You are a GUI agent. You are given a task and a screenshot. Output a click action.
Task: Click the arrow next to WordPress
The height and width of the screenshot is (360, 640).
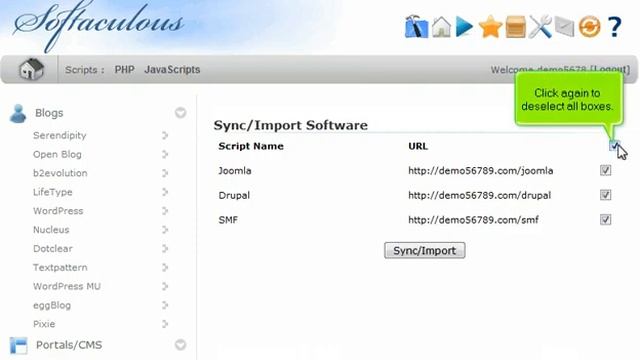coord(165,211)
